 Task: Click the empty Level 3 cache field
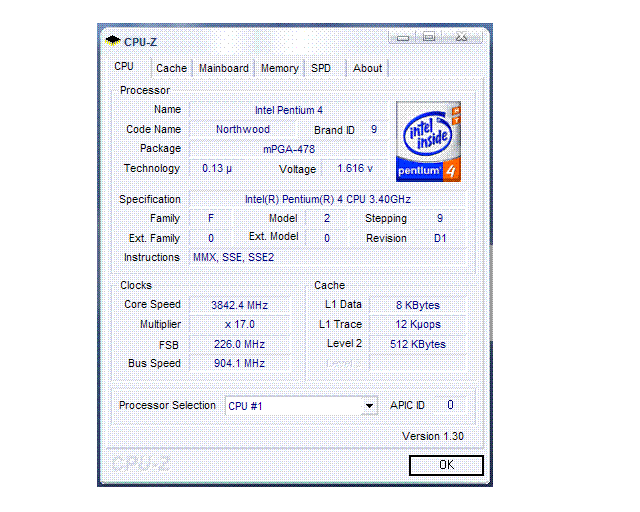pyautogui.click(x=418, y=363)
